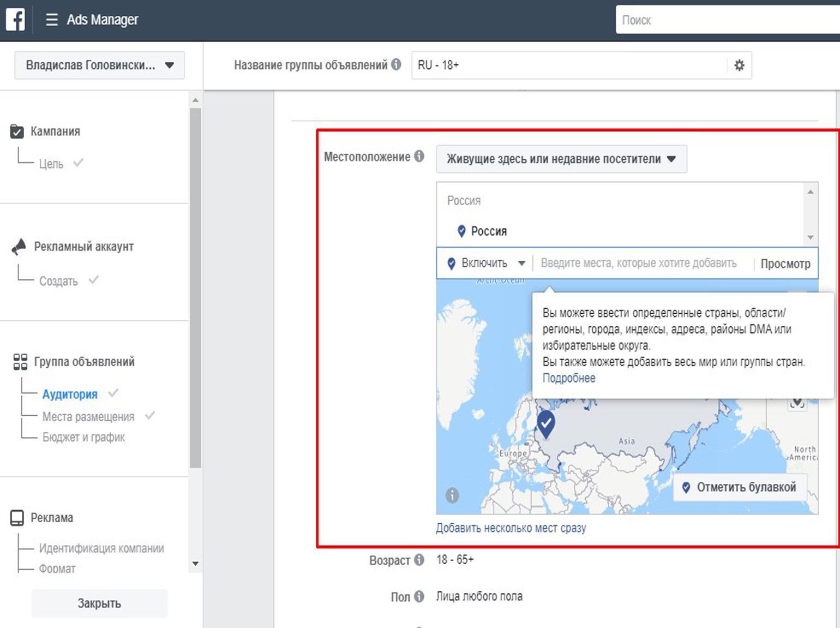Click the Россия country group header
The image size is (840, 628).
pyautogui.click(x=464, y=201)
